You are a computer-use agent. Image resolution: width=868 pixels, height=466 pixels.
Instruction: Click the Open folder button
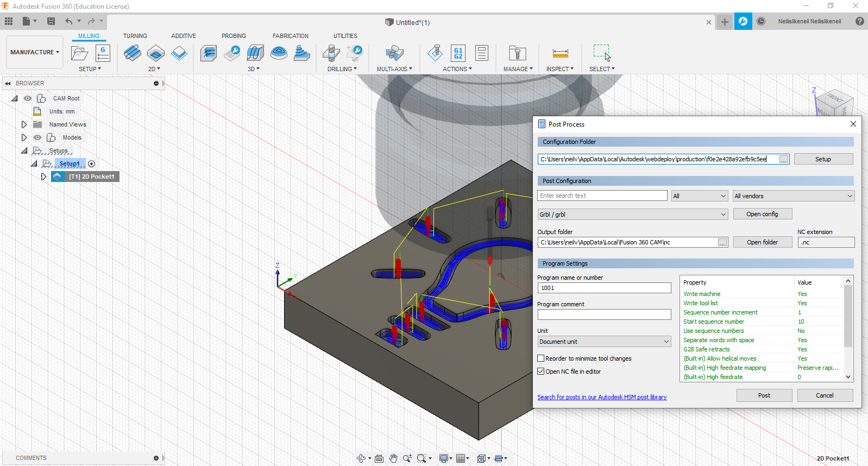click(x=762, y=242)
